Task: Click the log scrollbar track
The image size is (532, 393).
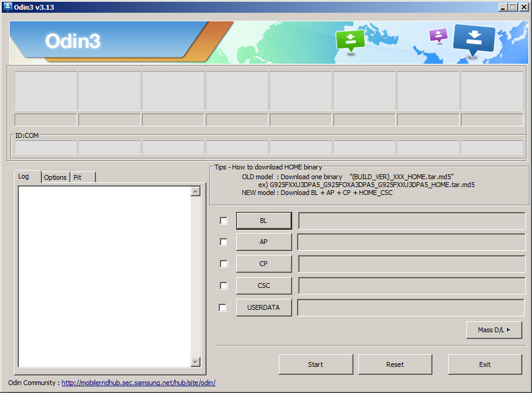Action: pos(196,276)
